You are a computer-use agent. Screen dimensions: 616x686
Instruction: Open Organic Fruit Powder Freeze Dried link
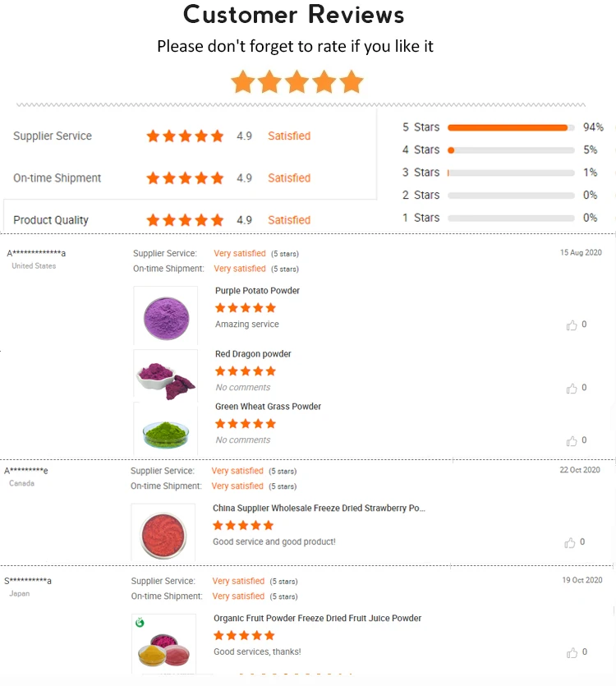pyautogui.click(x=317, y=619)
